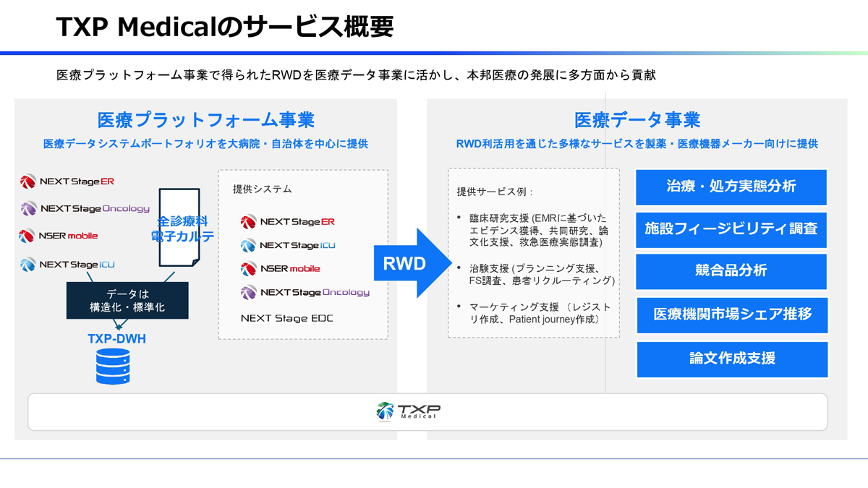Click the line 医療データシステムポートフォリオを大病院・自治体を中心に提供
This screenshot has height=488, width=868.
coord(205,144)
